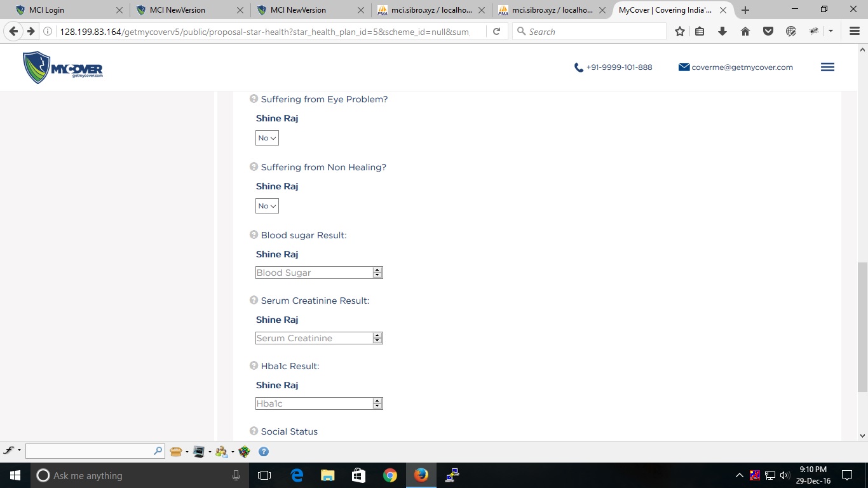The height and width of the screenshot is (488, 868).
Task: Click in the Serum Creatinine input field
Action: [313, 338]
